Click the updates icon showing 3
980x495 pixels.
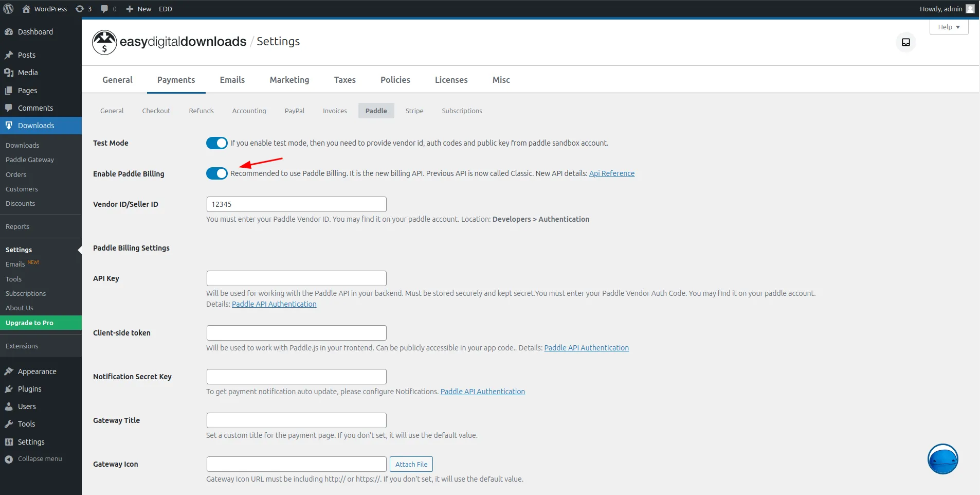point(80,9)
